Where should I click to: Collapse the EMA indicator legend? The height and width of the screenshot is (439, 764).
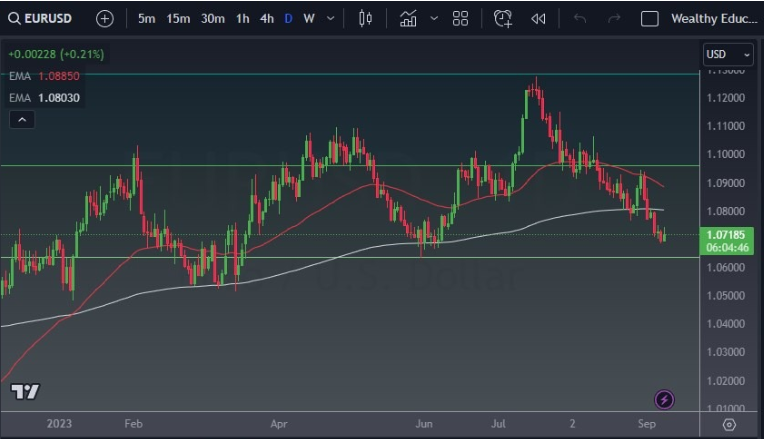tap(22, 120)
